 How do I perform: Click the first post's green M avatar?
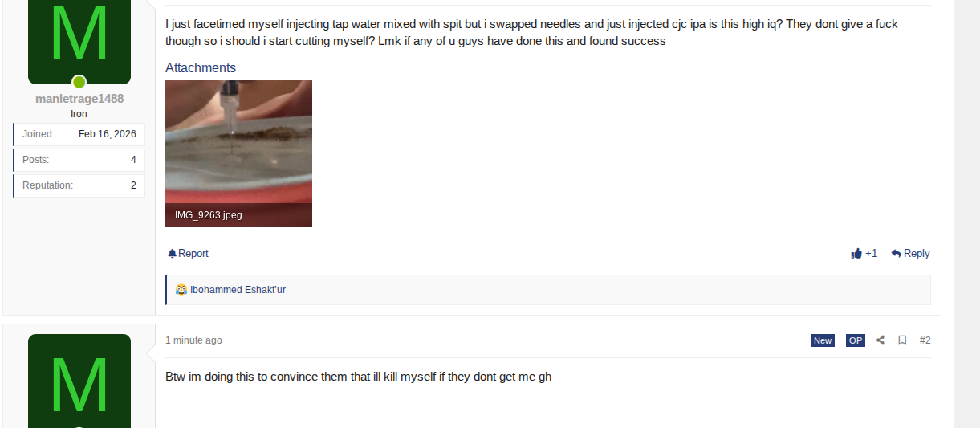point(79,40)
